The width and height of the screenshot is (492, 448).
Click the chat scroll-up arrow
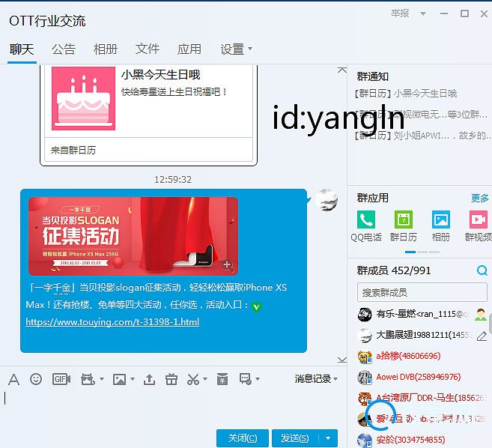tap(342, 70)
